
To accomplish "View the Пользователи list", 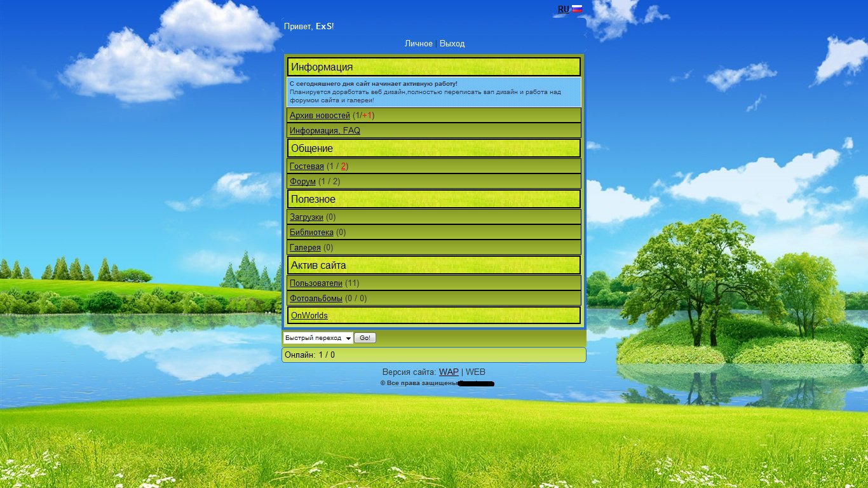I will pos(316,283).
